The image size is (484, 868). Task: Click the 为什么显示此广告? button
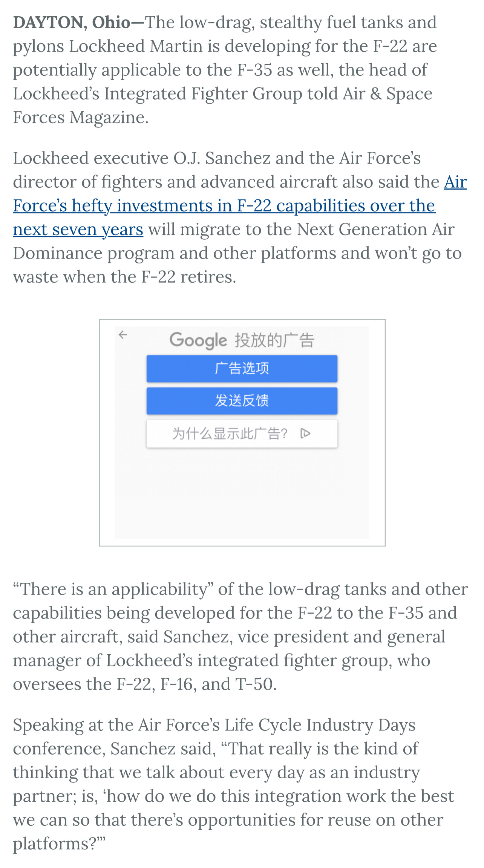click(242, 433)
